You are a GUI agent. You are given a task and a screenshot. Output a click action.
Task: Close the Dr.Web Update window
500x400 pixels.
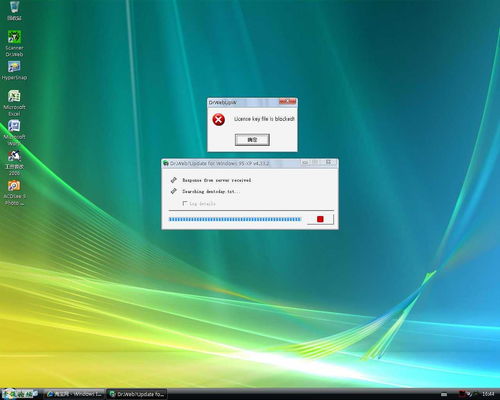[328, 163]
